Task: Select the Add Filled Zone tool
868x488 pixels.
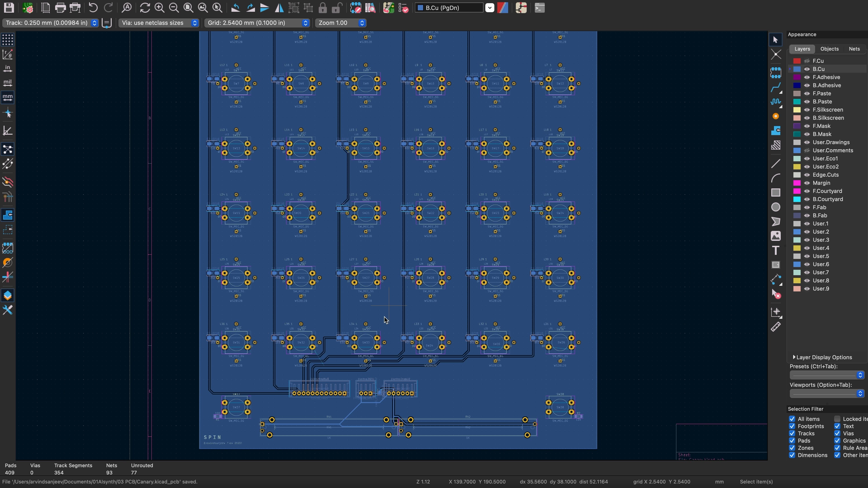Action: pos(776,131)
